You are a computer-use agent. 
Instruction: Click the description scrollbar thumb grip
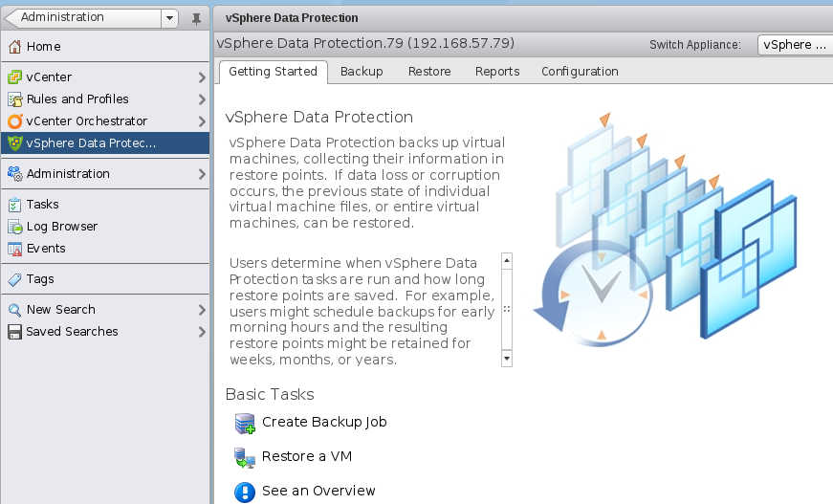507,309
